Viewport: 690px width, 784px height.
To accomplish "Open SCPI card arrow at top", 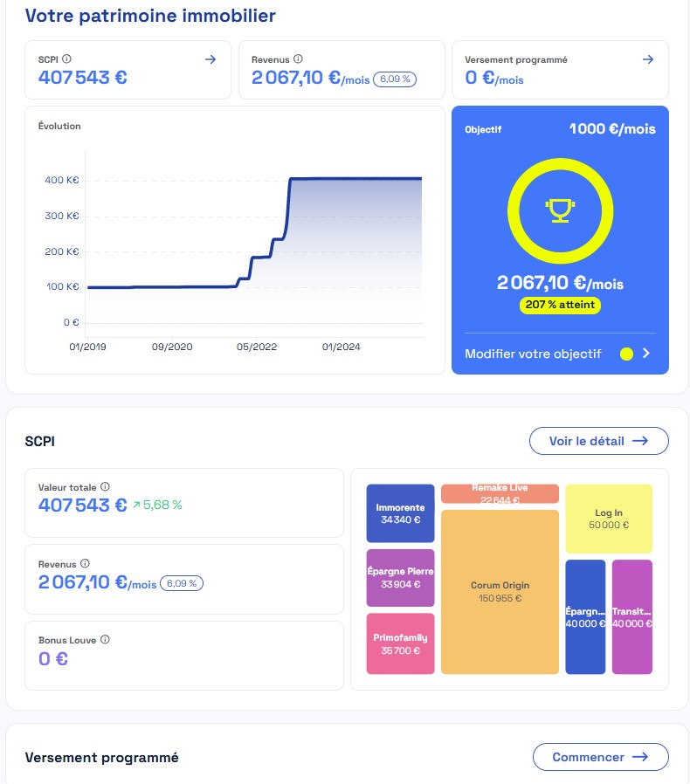I will tap(210, 59).
